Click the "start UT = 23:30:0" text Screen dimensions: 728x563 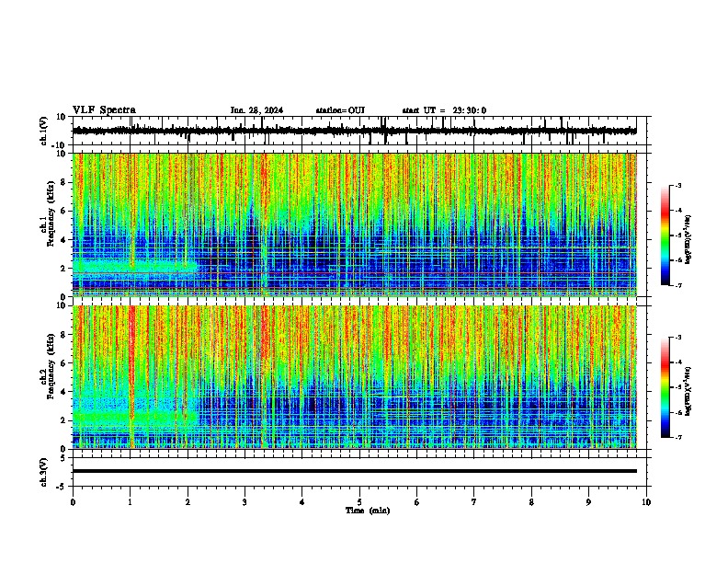click(444, 110)
